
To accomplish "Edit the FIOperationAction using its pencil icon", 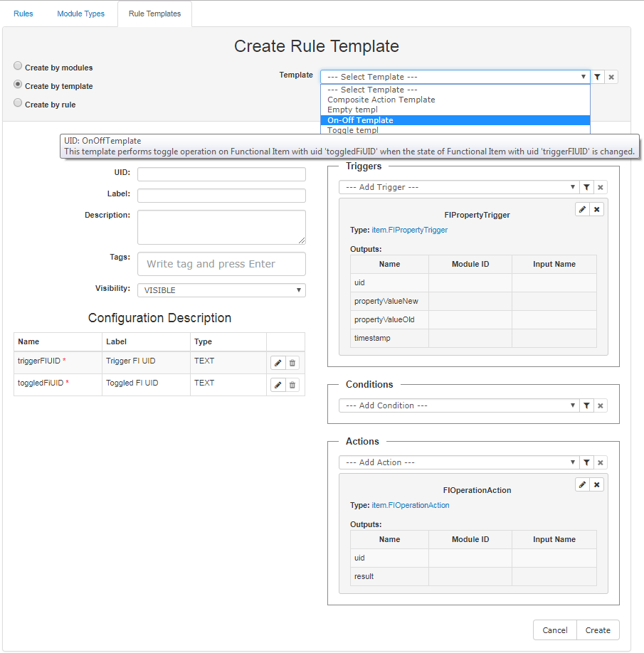I will pos(582,484).
